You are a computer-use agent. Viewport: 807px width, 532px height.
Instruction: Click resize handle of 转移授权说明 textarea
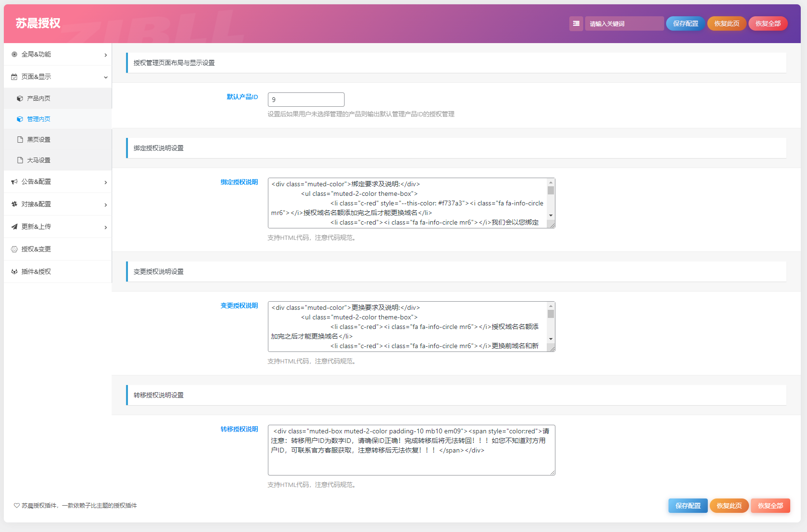click(x=552, y=472)
